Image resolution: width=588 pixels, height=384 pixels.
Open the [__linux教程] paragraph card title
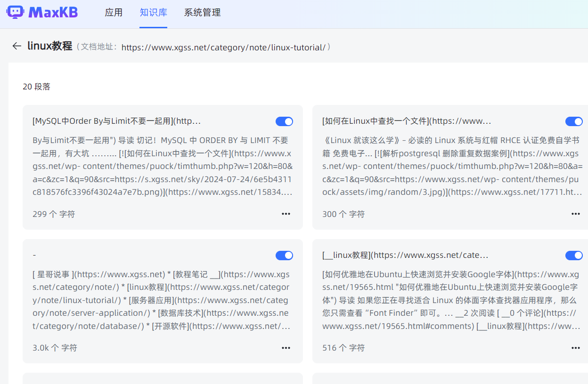(405, 255)
